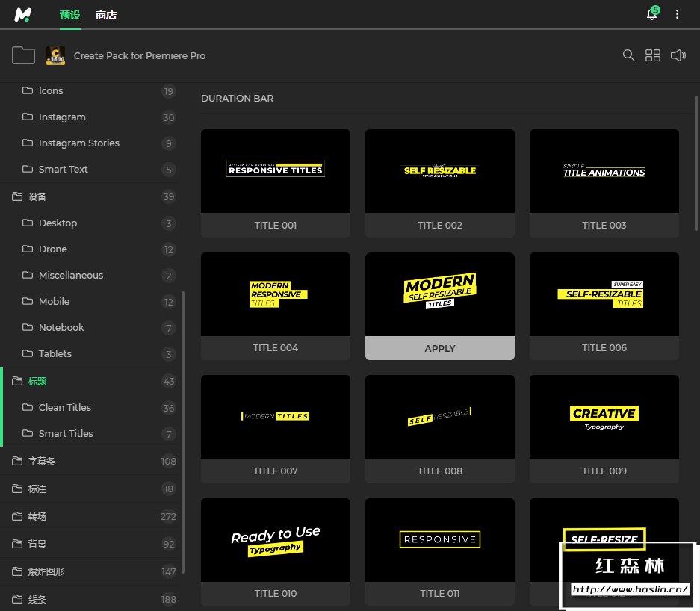The height and width of the screenshot is (611, 700).
Task: Collapse the 标题 category
Action: click(90, 381)
